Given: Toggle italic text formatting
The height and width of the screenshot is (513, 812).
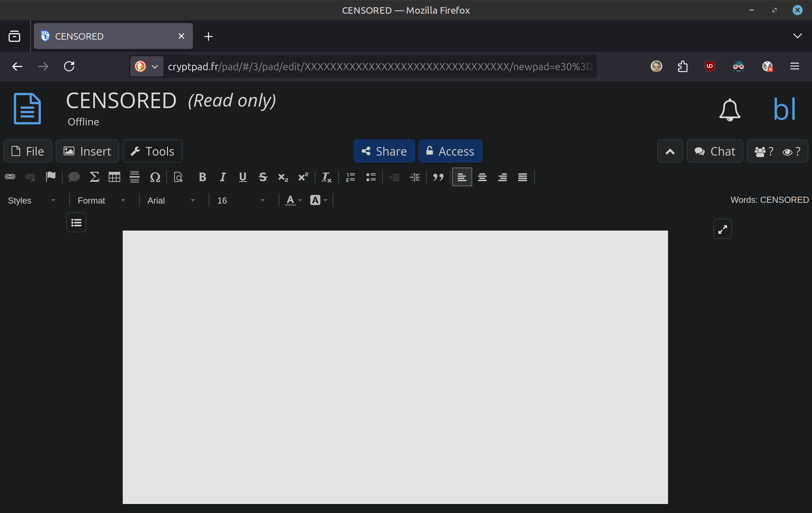Looking at the screenshot, I should (223, 177).
